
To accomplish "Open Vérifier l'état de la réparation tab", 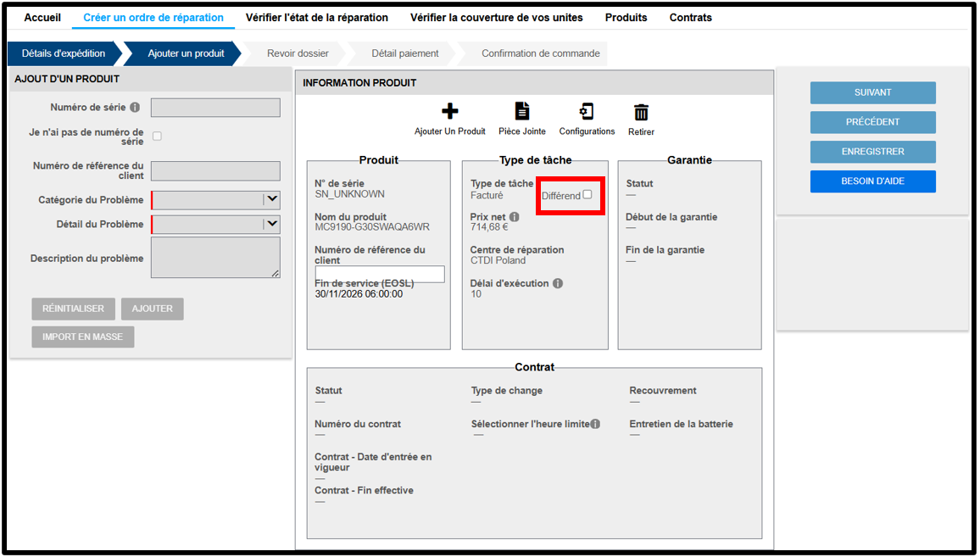I will [x=317, y=18].
